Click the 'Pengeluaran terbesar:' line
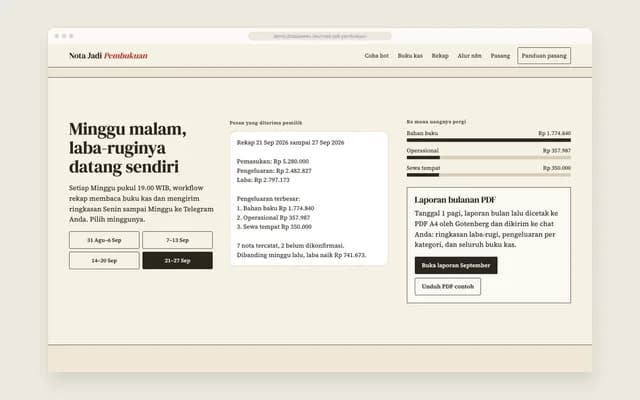 268,199
